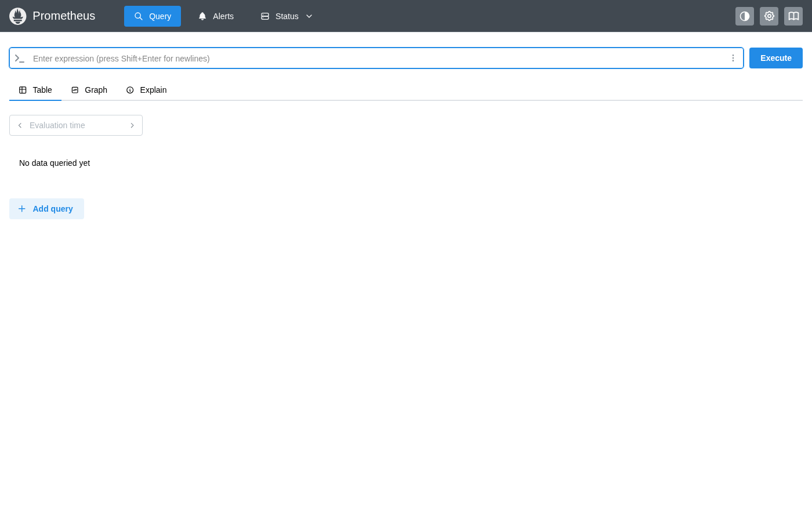The height and width of the screenshot is (522, 812).
Task: Expand the Status dropdown menu
Action: click(287, 16)
